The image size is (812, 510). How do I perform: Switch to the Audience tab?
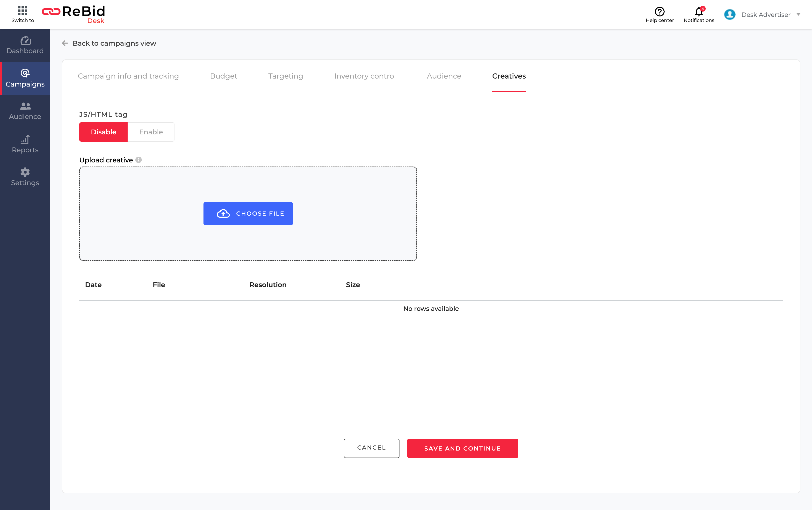[444, 76]
